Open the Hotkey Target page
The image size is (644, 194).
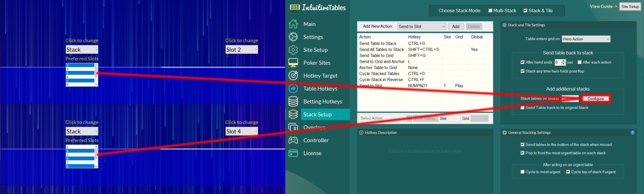pos(320,76)
